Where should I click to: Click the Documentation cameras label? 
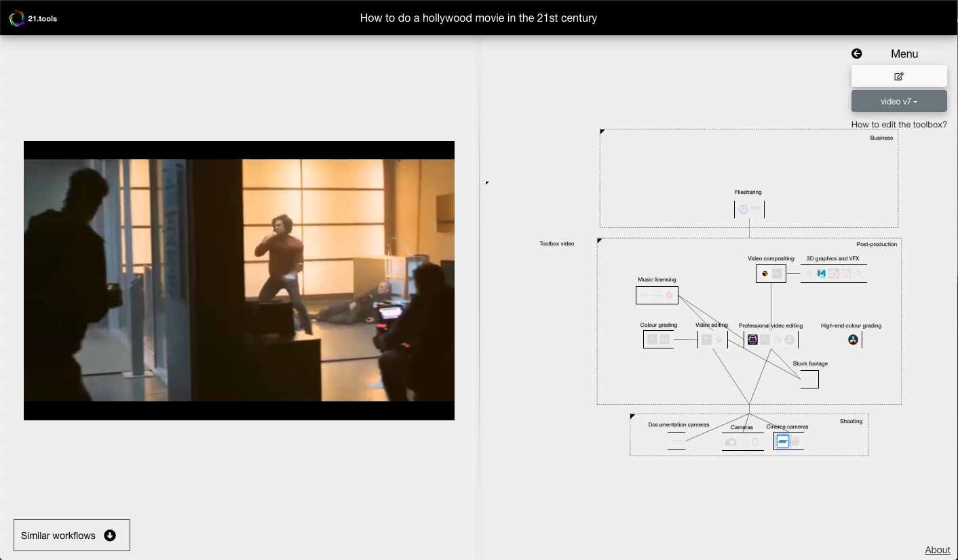pos(678,425)
